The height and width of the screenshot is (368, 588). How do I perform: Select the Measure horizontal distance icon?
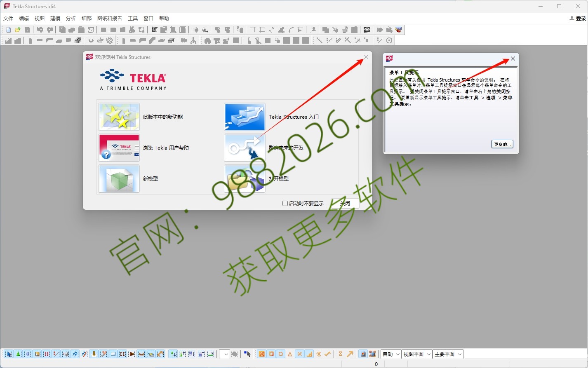pyautogui.click(x=252, y=30)
